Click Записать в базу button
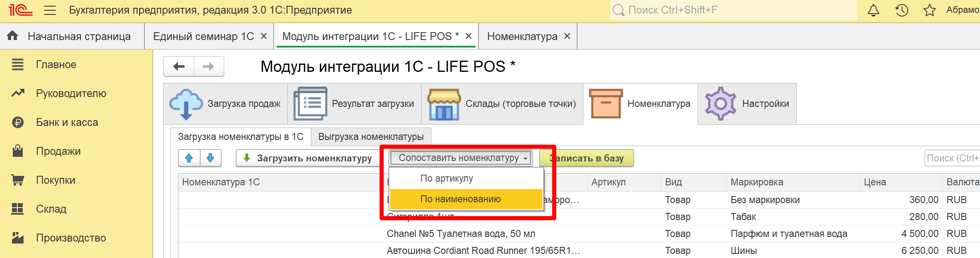This screenshot has height=258, width=980. (587, 158)
